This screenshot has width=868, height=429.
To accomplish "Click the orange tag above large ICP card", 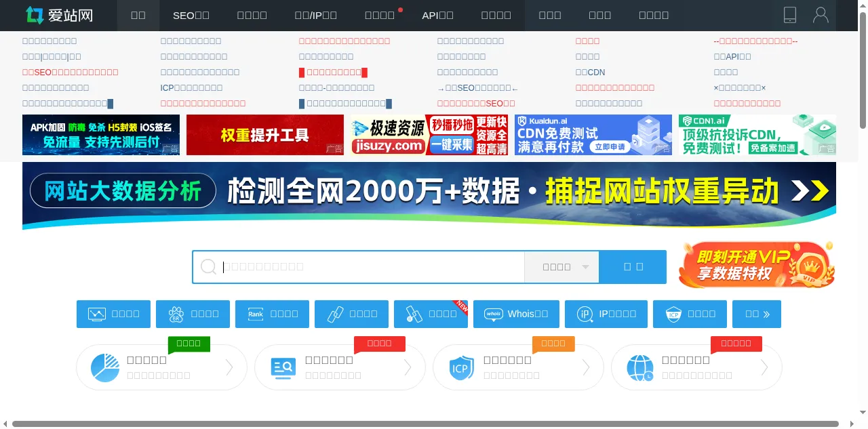I will tap(553, 344).
